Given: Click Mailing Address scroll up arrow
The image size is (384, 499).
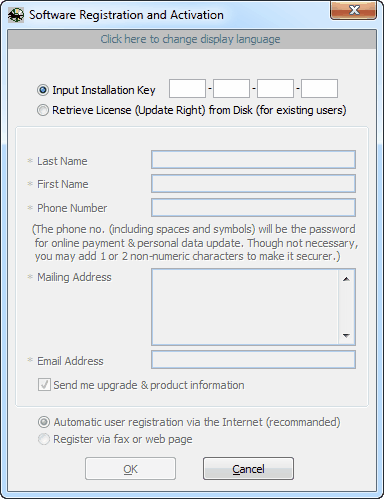Looking at the screenshot, I should (346, 279).
